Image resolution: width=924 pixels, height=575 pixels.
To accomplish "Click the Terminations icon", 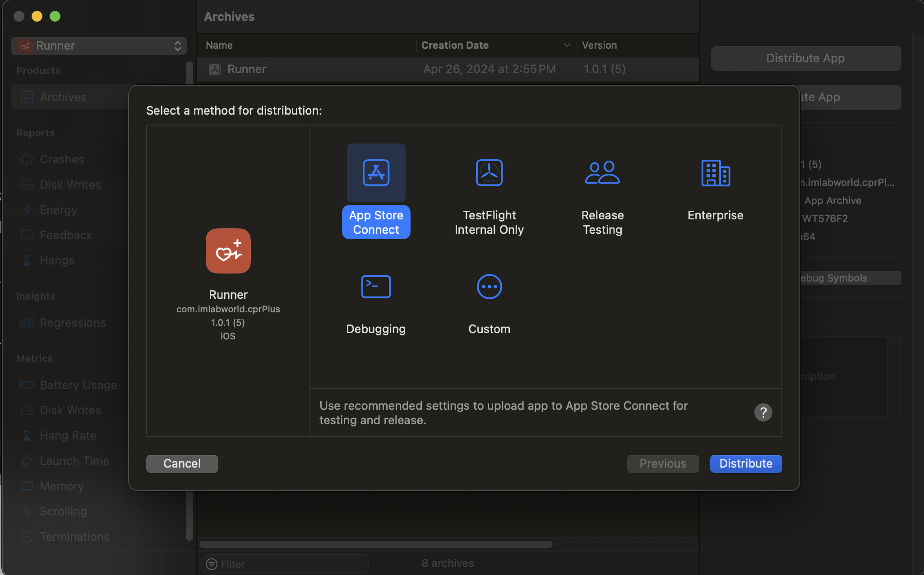I will tap(27, 537).
